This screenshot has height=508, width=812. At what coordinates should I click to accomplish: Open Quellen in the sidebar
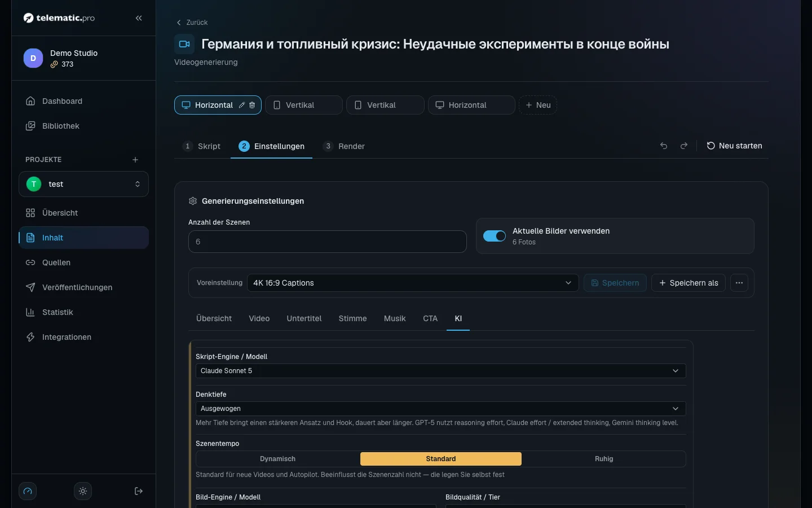[83, 262]
